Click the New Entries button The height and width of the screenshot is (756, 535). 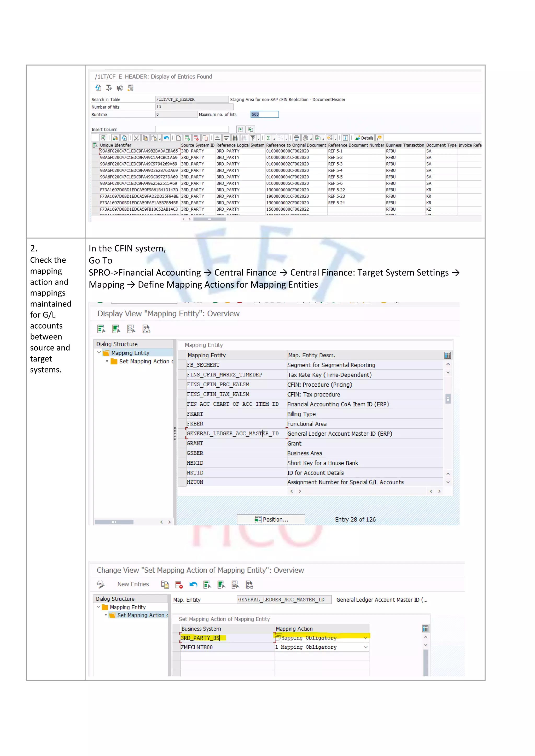click(133, 584)
